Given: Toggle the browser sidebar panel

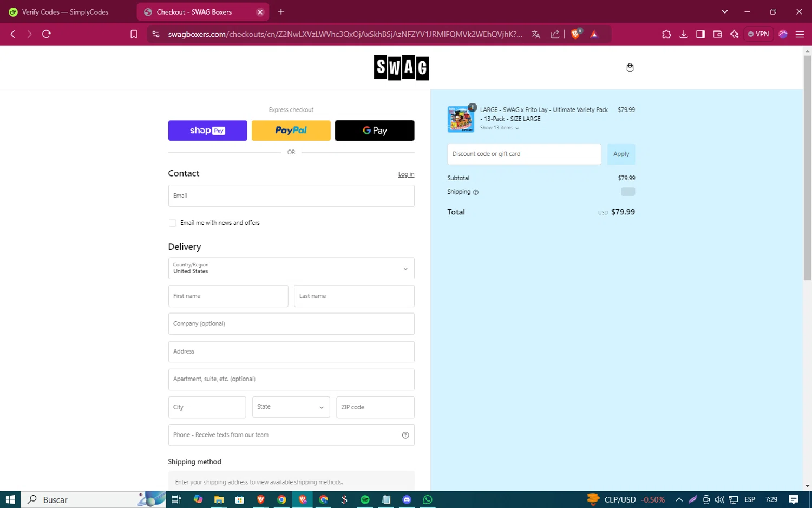Looking at the screenshot, I should click(x=700, y=34).
